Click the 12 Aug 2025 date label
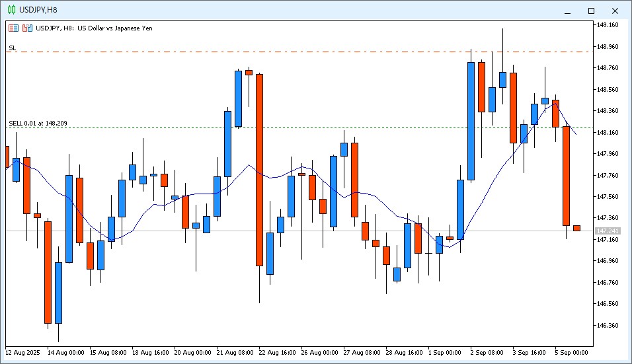This screenshot has width=632, height=364. tap(22, 353)
